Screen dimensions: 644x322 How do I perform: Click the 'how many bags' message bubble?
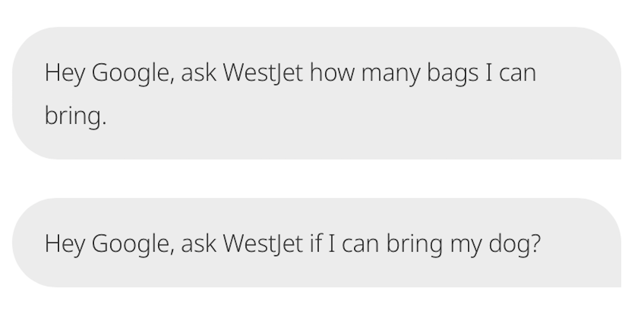pos(316,93)
